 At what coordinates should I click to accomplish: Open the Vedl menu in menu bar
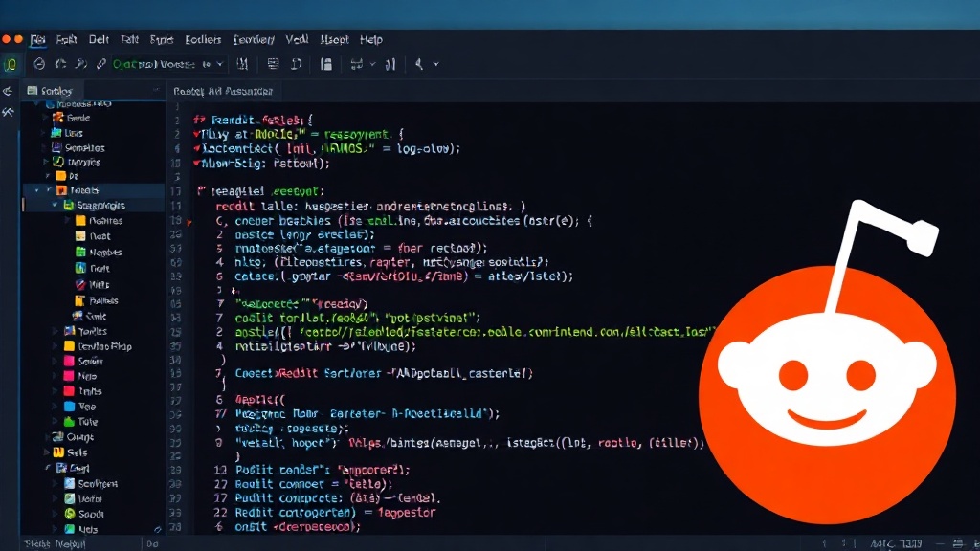(297, 39)
